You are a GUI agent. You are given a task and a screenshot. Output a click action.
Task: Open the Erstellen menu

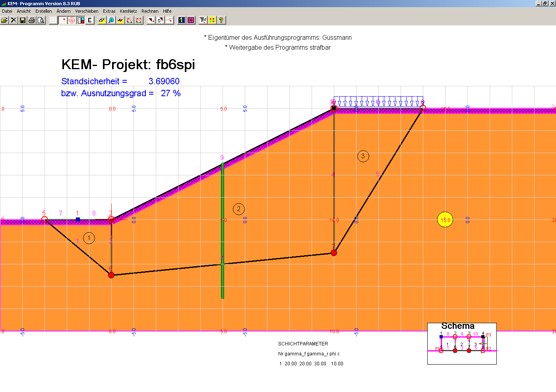tap(44, 11)
